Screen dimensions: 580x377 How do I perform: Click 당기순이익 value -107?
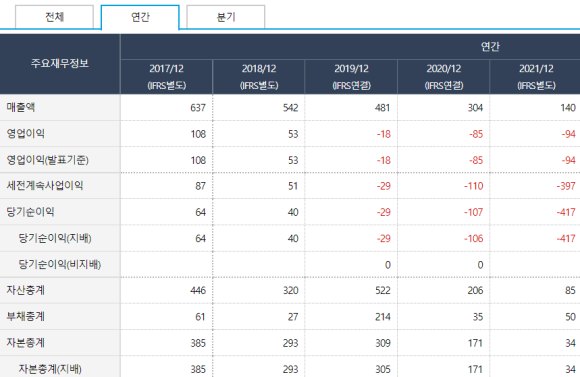[x=474, y=212]
